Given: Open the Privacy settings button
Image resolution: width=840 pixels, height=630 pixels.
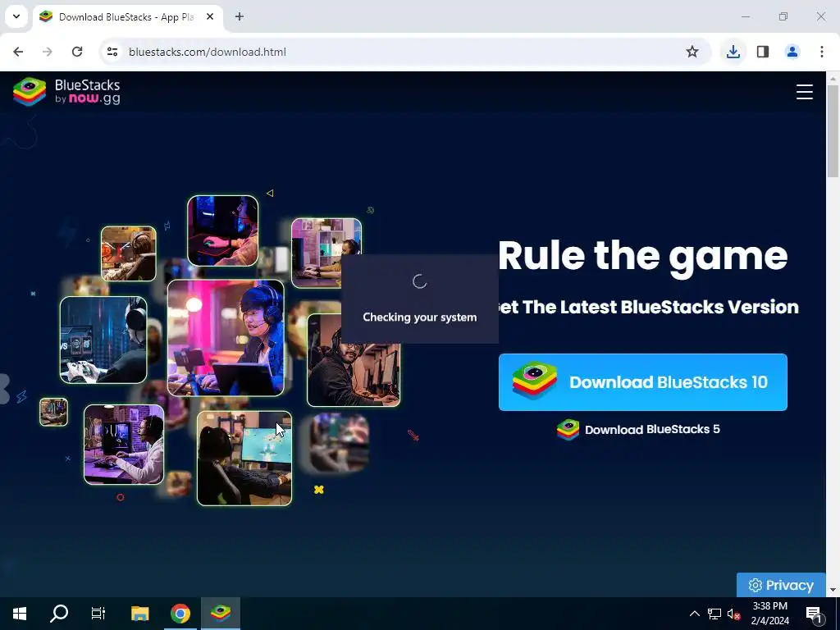Looking at the screenshot, I should (781, 585).
